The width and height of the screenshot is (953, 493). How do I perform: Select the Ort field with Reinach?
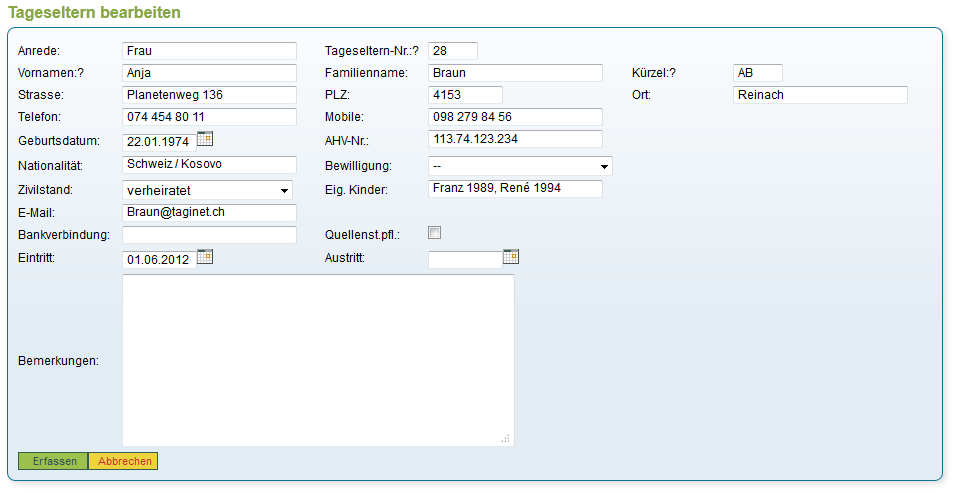click(x=819, y=95)
